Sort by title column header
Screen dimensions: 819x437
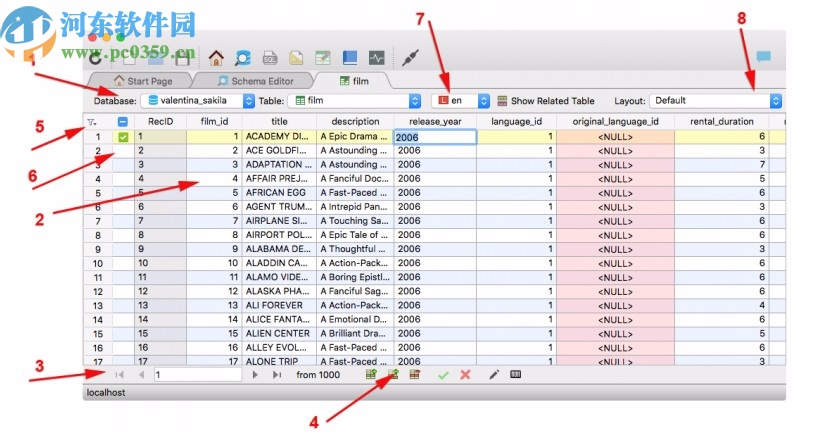279,122
